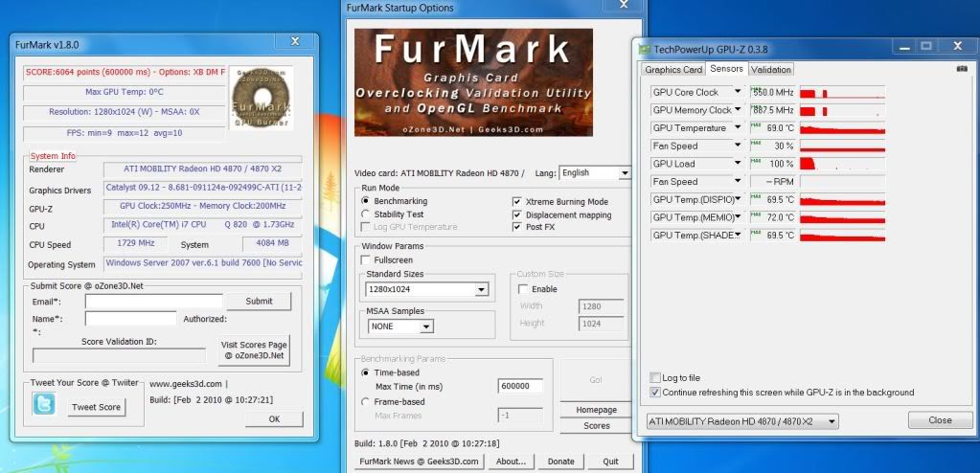
Task: Click the Scores button in Startup Options
Action: point(596,425)
